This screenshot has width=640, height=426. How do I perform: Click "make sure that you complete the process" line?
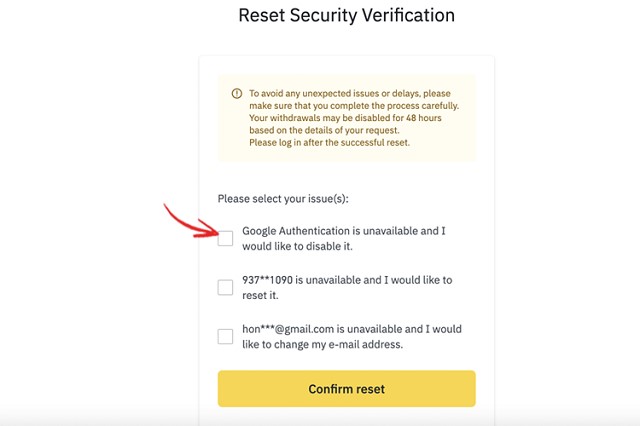click(354, 106)
